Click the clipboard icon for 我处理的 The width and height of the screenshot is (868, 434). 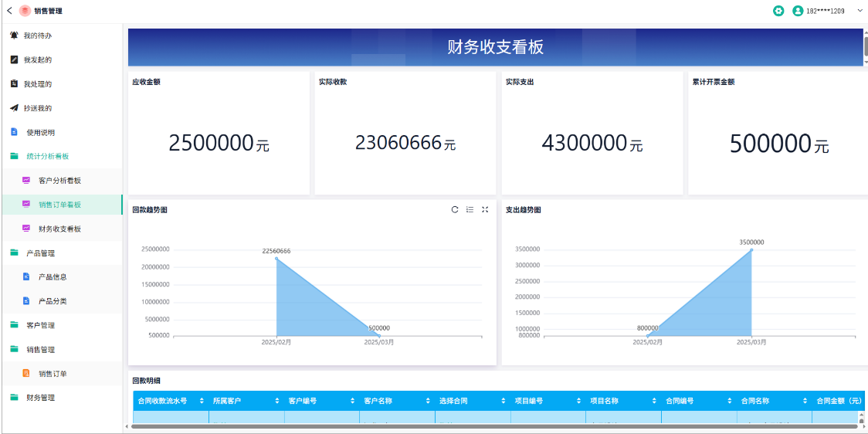click(15, 83)
